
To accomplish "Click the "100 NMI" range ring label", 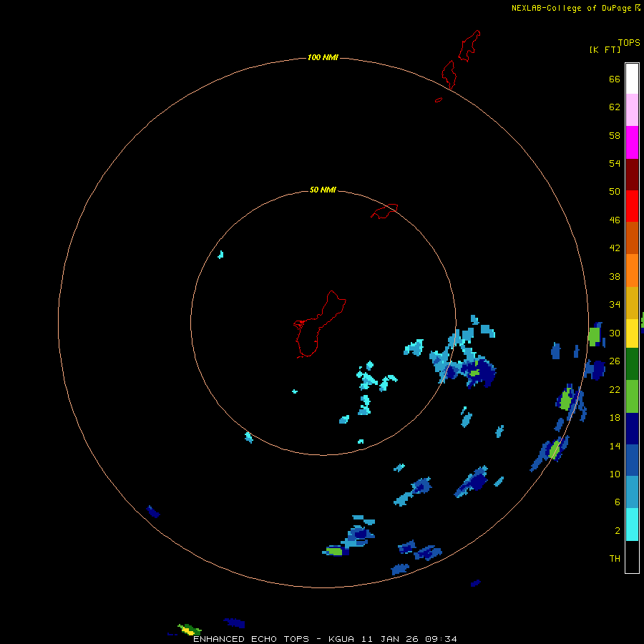I will tap(323, 57).
